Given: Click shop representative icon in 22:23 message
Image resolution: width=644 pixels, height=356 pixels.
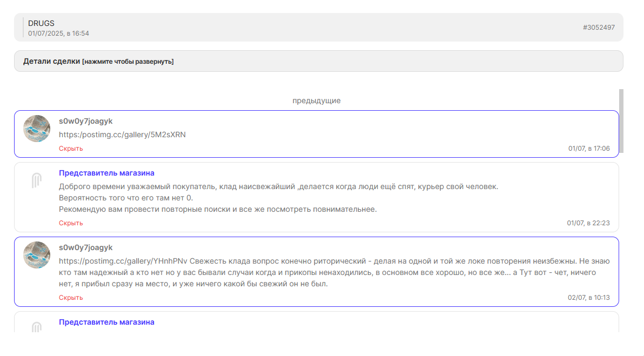Looking at the screenshot, I should (37, 180).
